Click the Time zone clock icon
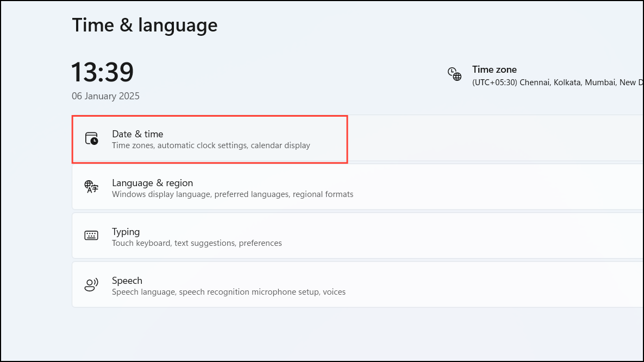644x362 pixels. point(454,75)
